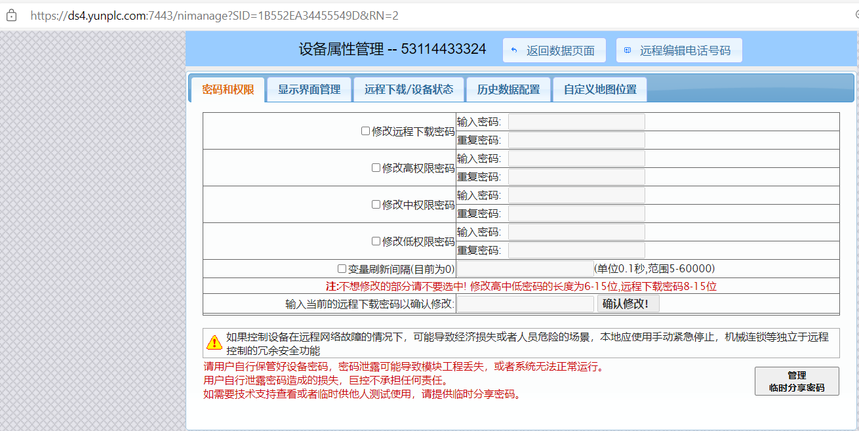The width and height of the screenshot is (859, 431).
Task: Click the red 注:不想修改的部分请不要选中 note
Action: [x=522, y=286]
